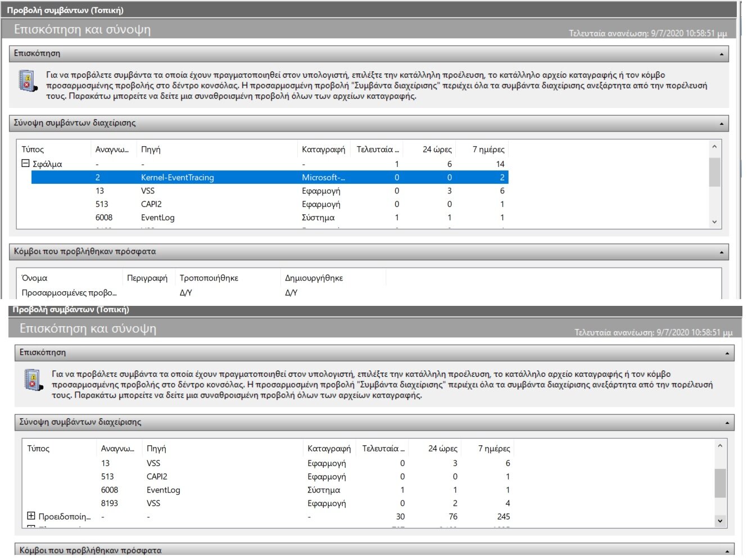Collapse the Σύνοψη συμβάντων διαχείρισης section in the lower window

click(x=727, y=423)
